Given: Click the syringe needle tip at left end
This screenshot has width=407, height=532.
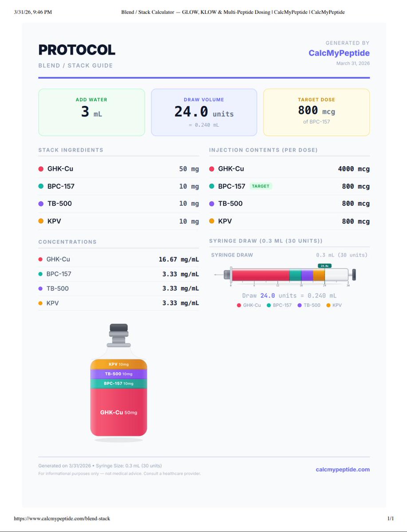Looking at the screenshot, I should (x=218, y=275).
